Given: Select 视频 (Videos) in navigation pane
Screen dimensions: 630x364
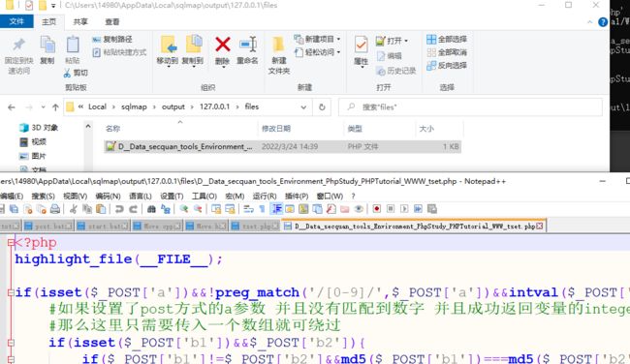Looking at the screenshot, I should click(x=33, y=141).
